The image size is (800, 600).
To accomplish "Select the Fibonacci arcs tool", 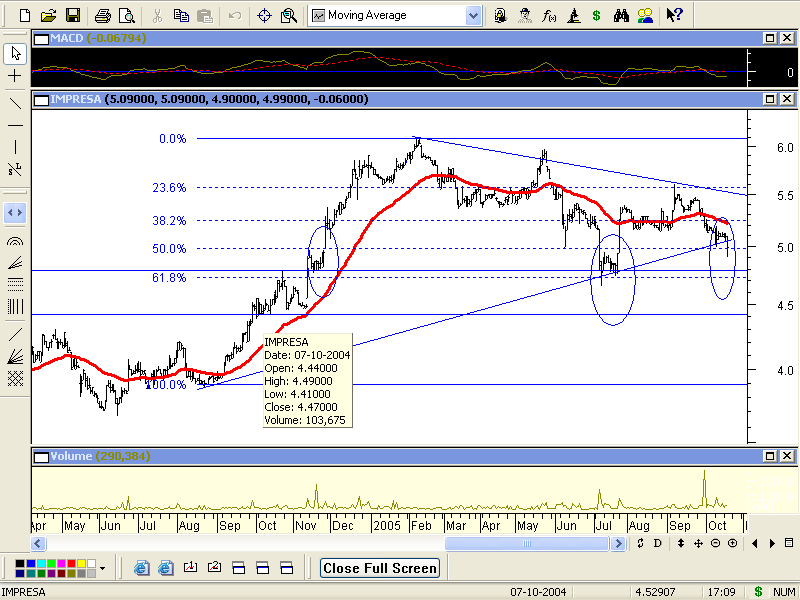I will pos(15,241).
